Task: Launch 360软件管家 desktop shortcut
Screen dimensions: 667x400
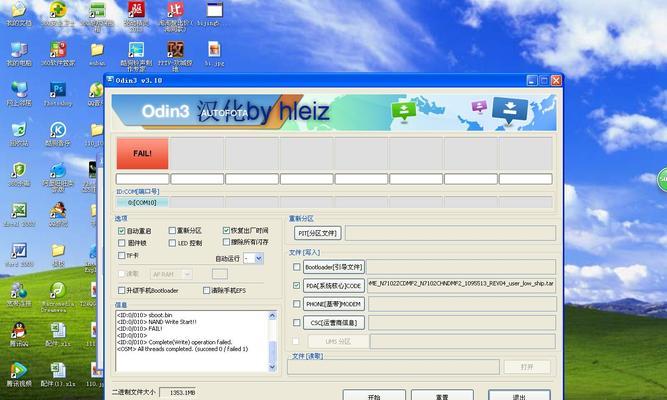Action: pyautogui.click(x=58, y=50)
